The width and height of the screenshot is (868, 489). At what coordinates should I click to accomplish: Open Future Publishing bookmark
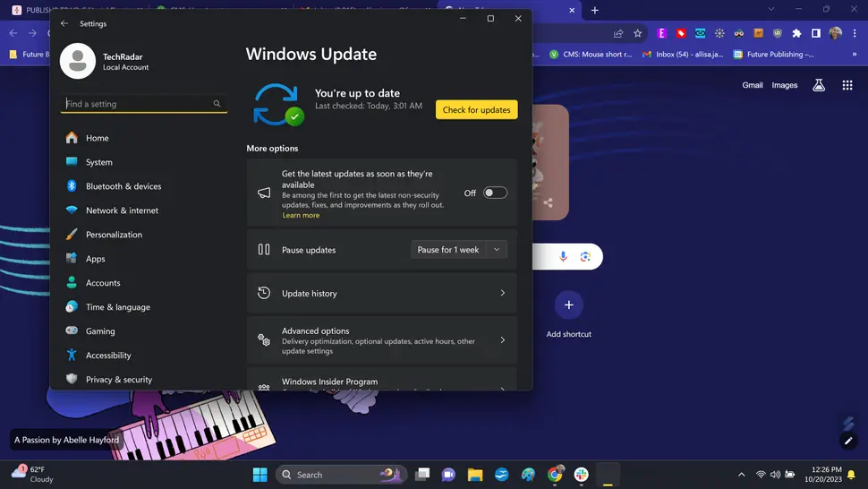click(773, 55)
